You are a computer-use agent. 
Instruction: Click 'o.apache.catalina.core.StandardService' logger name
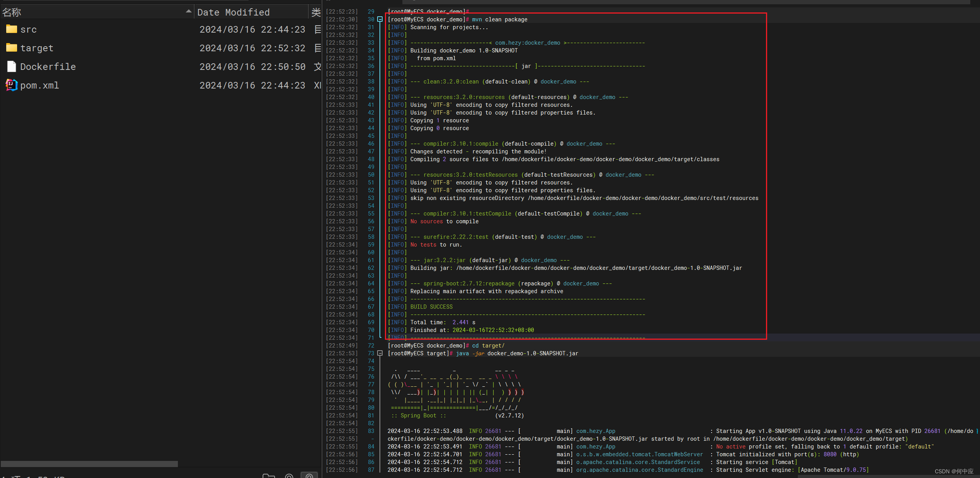click(x=638, y=462)
